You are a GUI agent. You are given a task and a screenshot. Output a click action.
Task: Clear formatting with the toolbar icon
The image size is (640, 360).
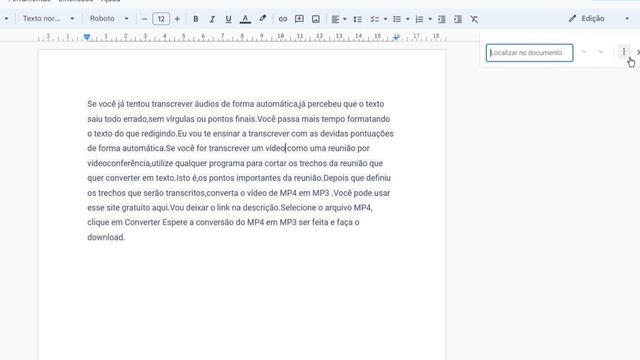tap(474, 19)
